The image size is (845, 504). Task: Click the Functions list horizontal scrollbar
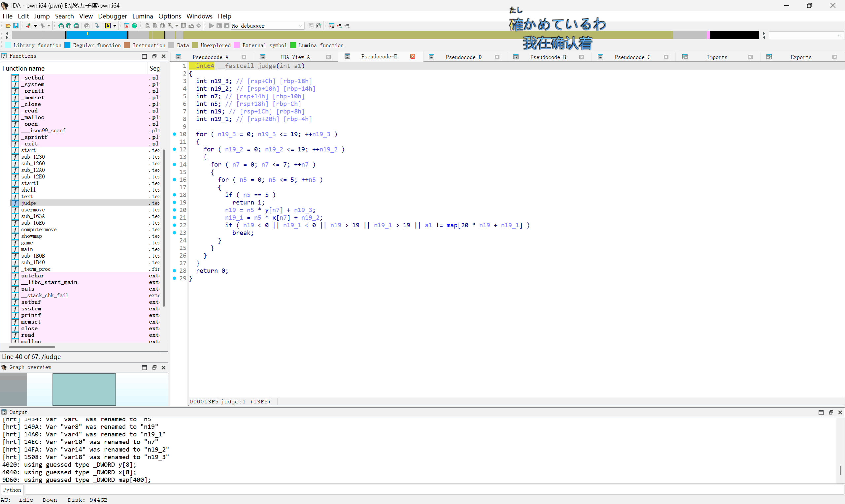pos(32,347)
